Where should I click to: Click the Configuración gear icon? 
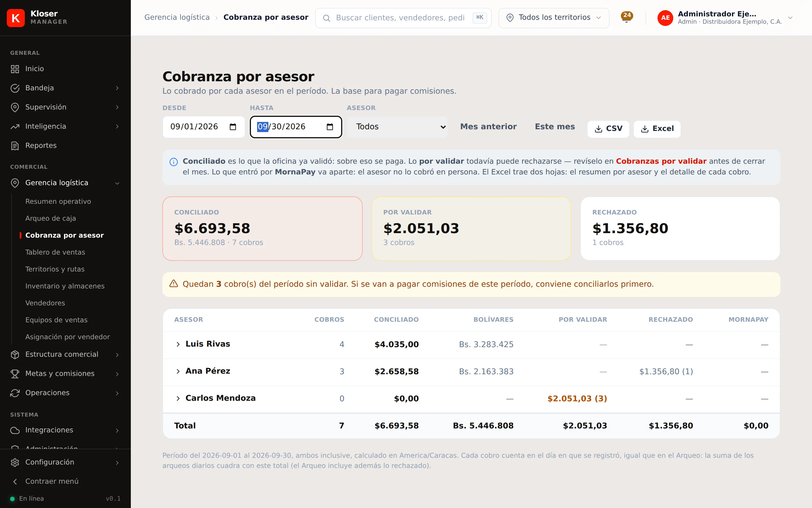point(15,462)
